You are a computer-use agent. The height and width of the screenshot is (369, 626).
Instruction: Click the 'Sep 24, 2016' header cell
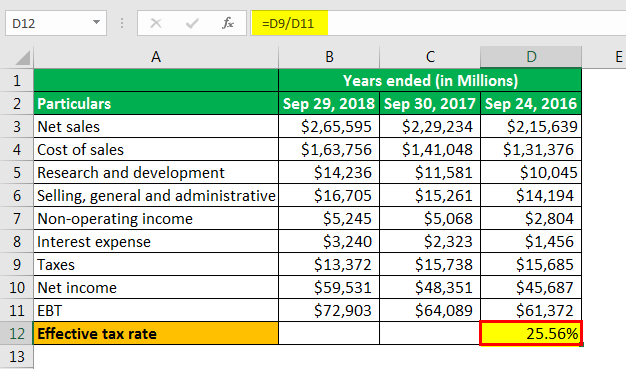[x=531, y=104]
